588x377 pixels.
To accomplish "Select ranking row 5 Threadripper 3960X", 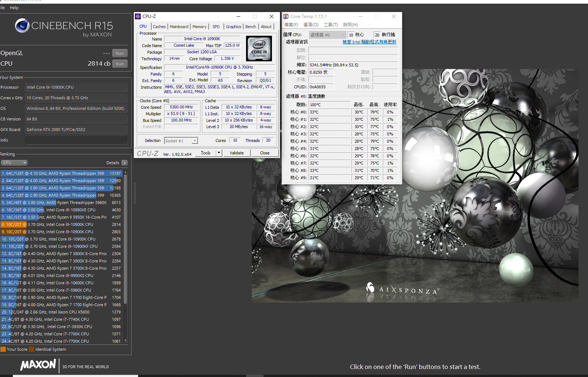I will click(61, 203).
